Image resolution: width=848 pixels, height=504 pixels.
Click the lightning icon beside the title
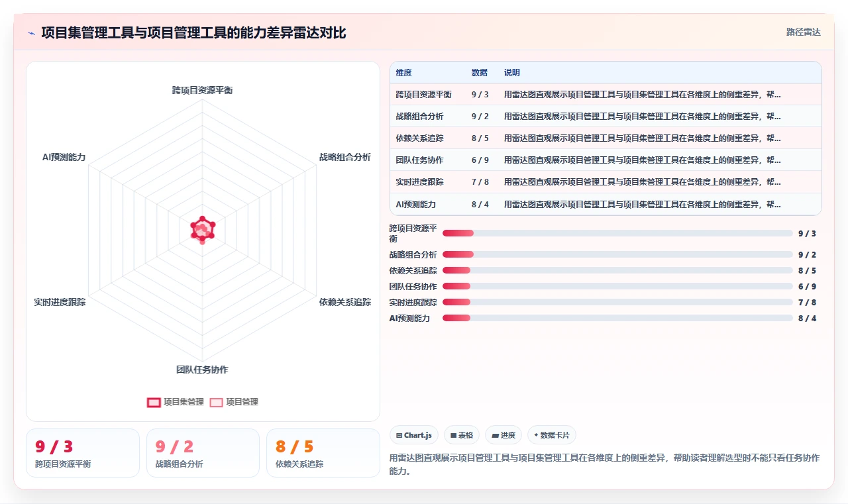point(32,33)
